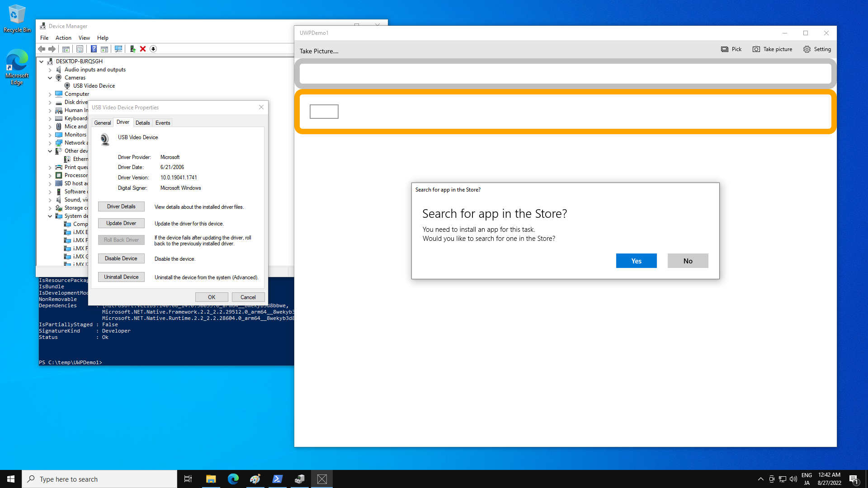Screen dimensions: 868x488
Task: Select the Update driver toolbar icon
Action: (133, 49)
